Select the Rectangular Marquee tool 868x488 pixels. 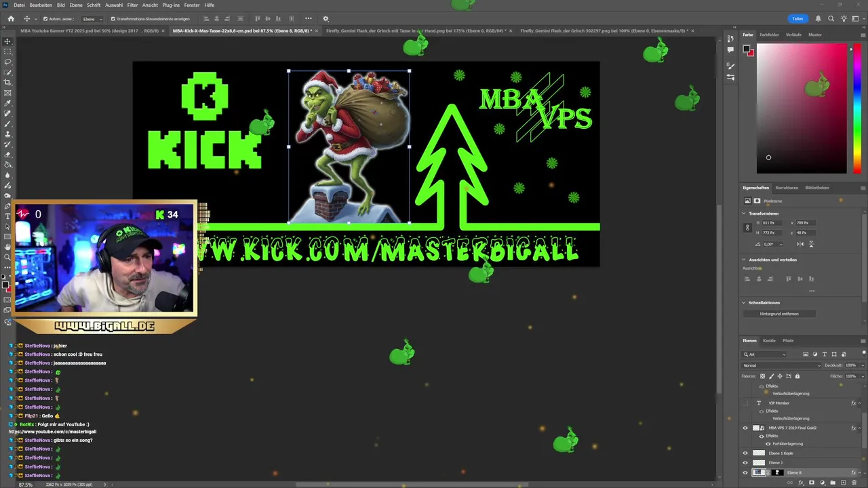[7, 52]
